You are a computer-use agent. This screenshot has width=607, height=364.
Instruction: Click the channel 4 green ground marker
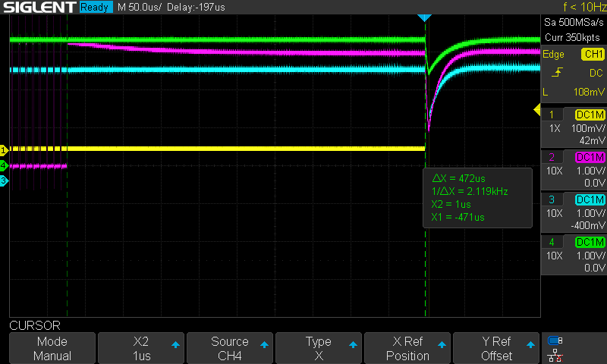[4, 165]
